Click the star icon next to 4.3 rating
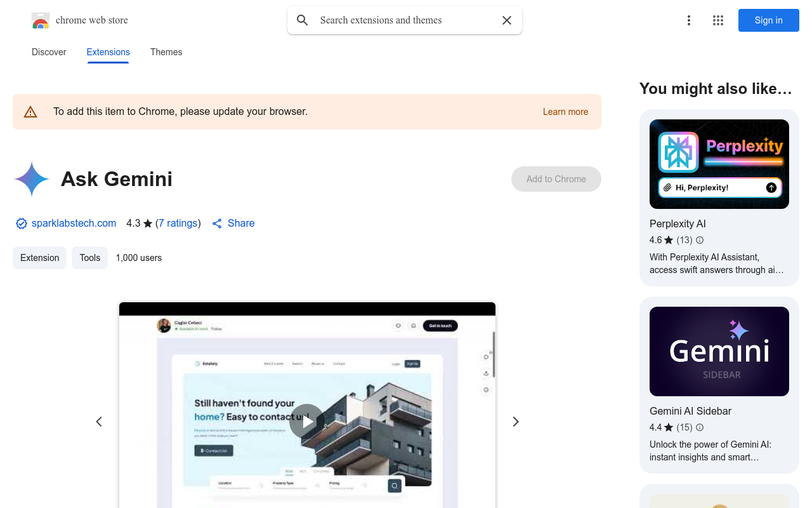The image size is (812, 508). point(148,224)
